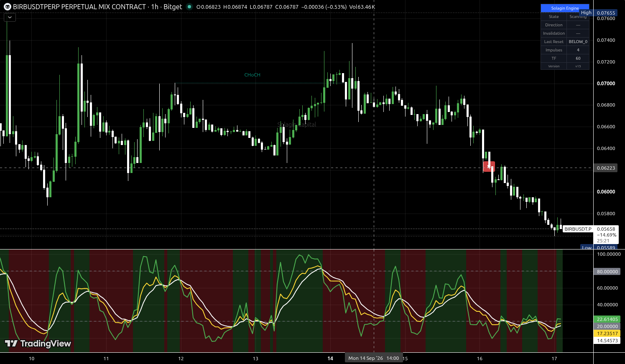Click the yellow 17.23517 indicator value
The image size is (625, 364).
coord(607,333)
